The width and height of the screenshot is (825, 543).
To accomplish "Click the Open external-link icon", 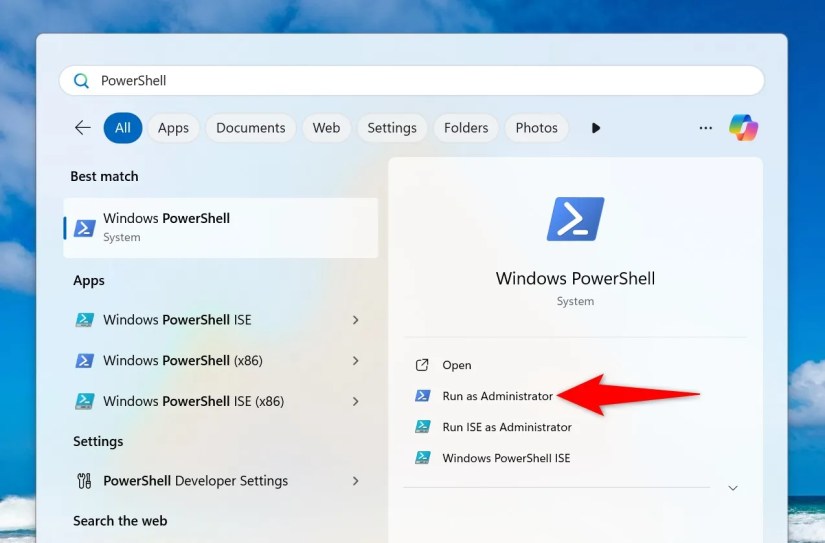I will coord(422,365).
